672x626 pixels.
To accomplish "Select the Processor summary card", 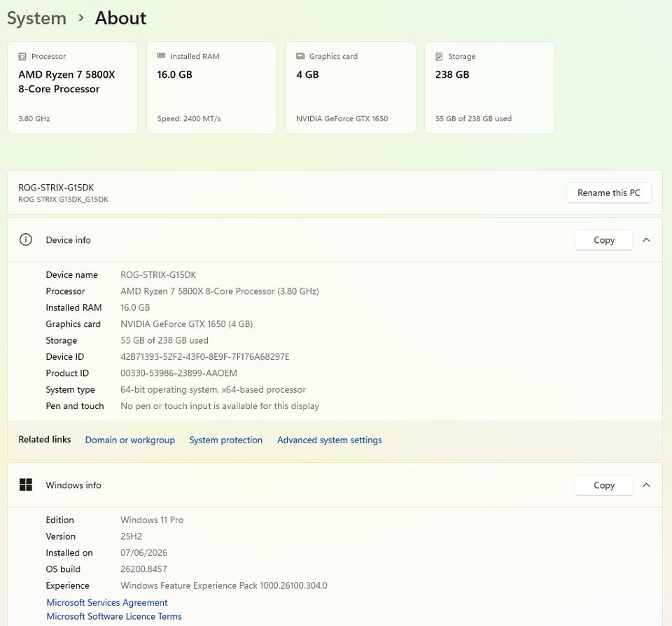I will point(72,88).
